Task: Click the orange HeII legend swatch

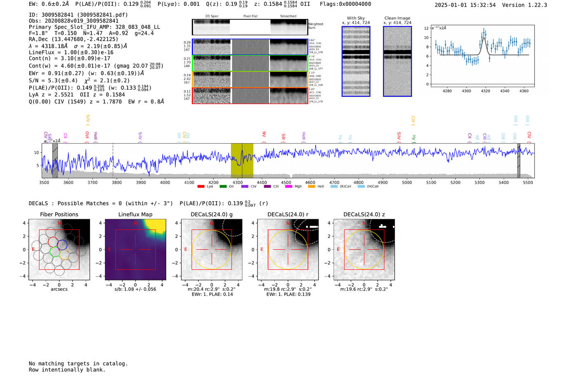Action: point(311,186)
